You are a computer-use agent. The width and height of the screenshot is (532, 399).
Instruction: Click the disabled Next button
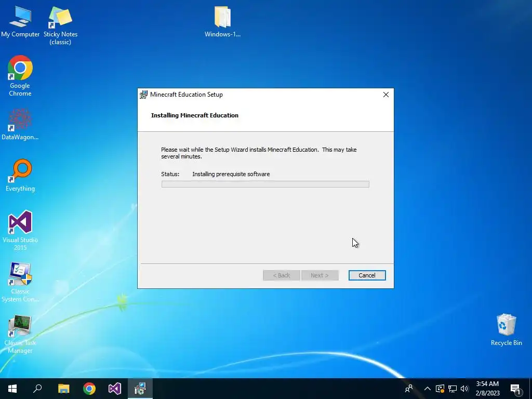(x=320, y=275)
